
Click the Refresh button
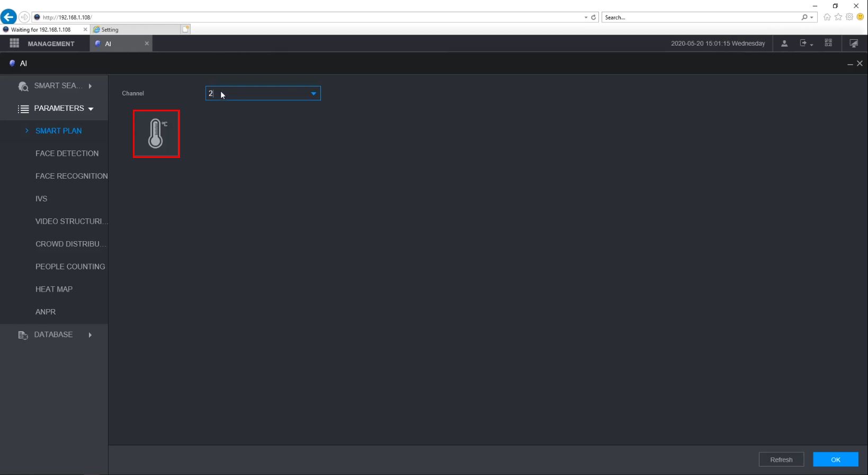(781, 460)
